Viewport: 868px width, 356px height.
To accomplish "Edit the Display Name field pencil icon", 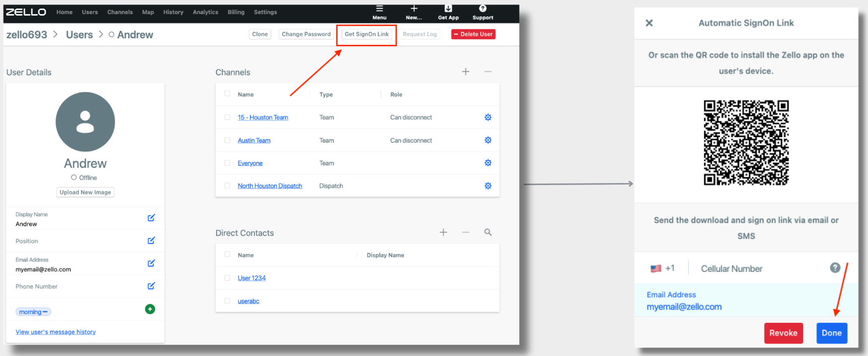I will 151,218.
